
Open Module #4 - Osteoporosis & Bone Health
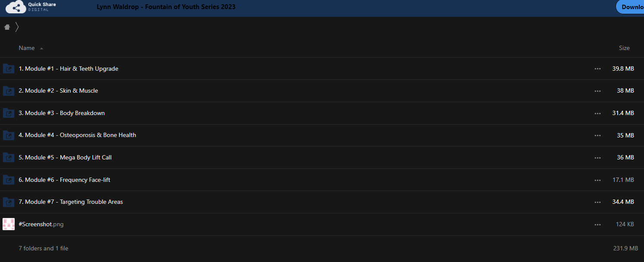pyautogui.click(x=77, y=135)
